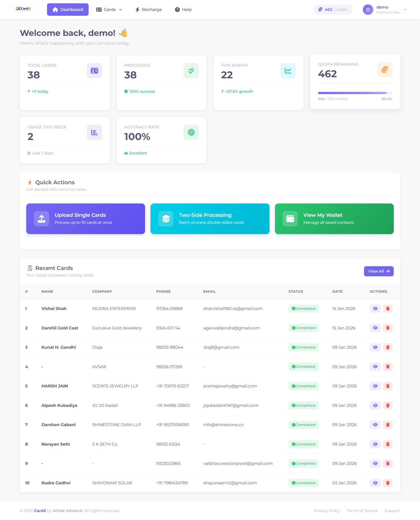
Task: Delete the Vishal Shah card row
Action: click(x=387, y=308)
